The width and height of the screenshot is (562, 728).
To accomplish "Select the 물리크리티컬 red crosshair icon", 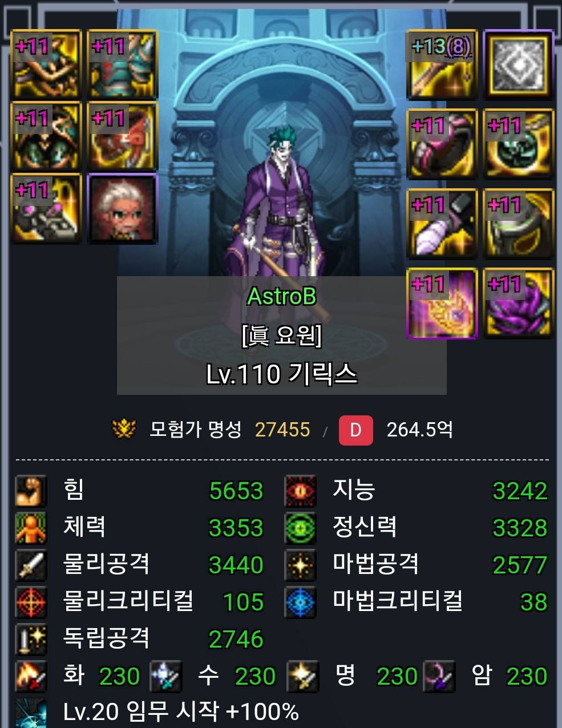I will pyautogui.click(x=31, y=602).
